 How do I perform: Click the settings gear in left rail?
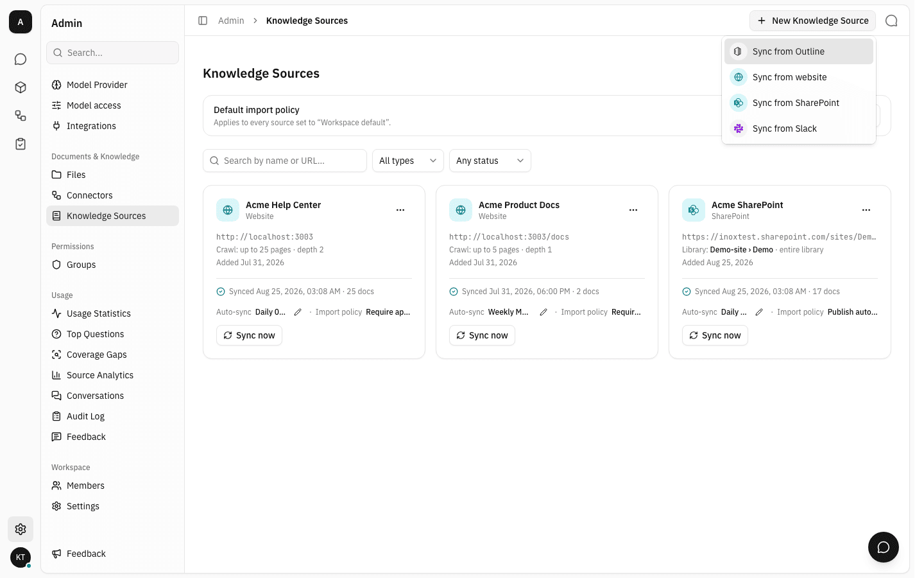point(21,529)
